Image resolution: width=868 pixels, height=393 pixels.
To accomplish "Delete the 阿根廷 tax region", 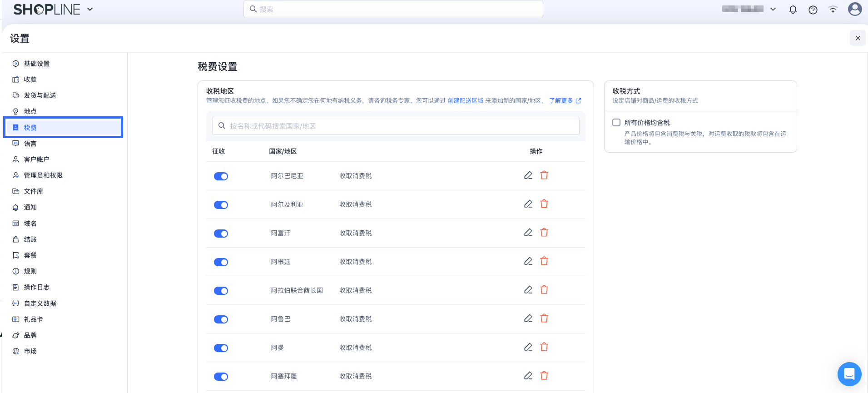I will [x=544, y=261].
